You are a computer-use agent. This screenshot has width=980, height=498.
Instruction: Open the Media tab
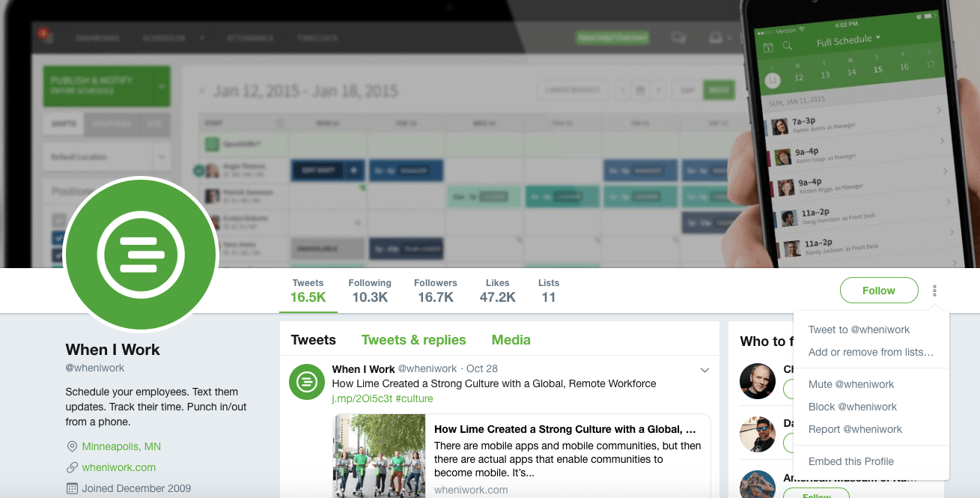coord(511,340)
